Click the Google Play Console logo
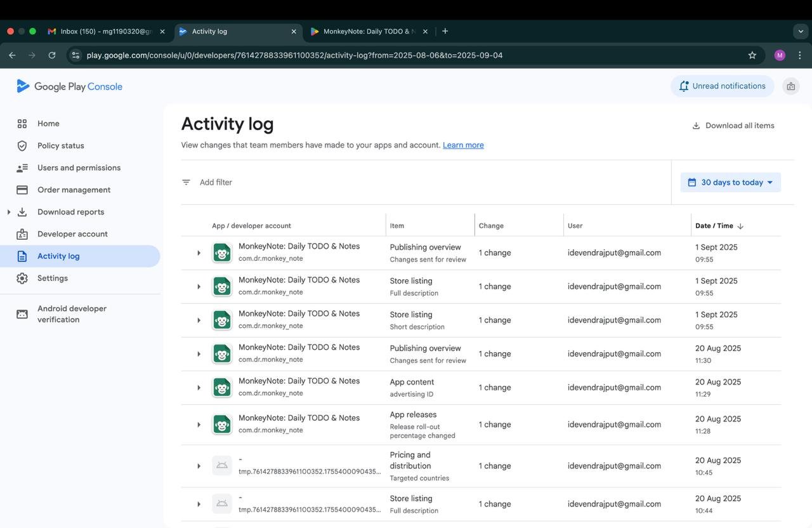Screen dimensions: 812x528 click(70, 86)
